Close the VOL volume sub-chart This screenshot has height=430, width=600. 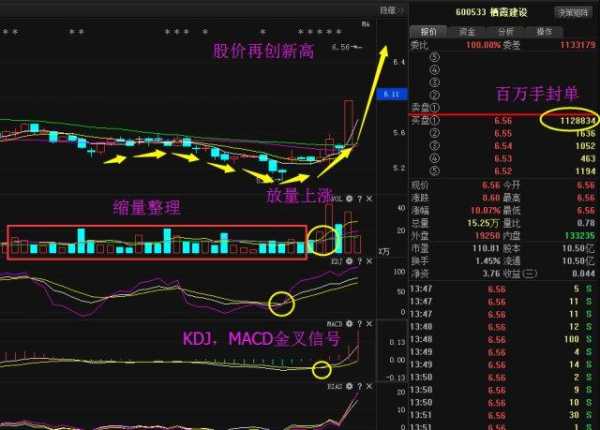click(x=369, y=199)
